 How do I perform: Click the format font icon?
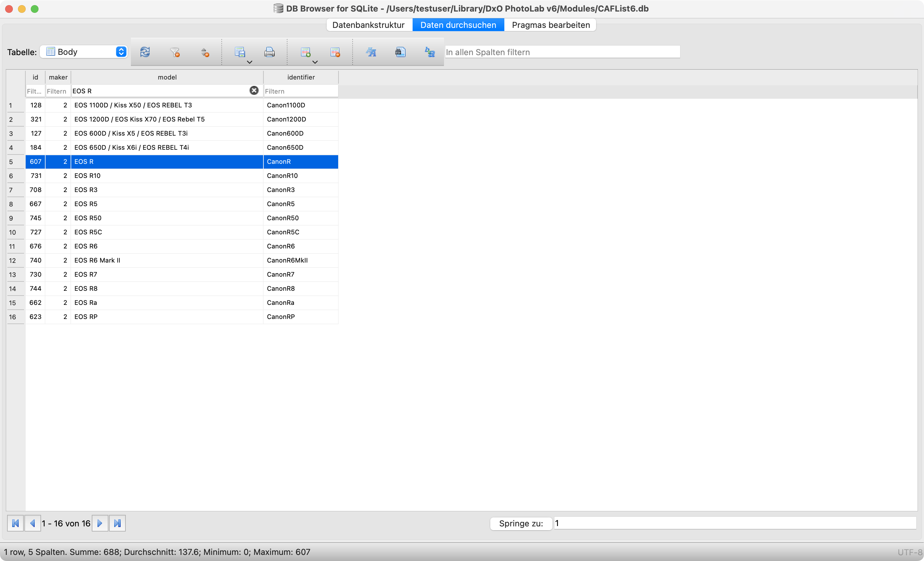[371, 52]
